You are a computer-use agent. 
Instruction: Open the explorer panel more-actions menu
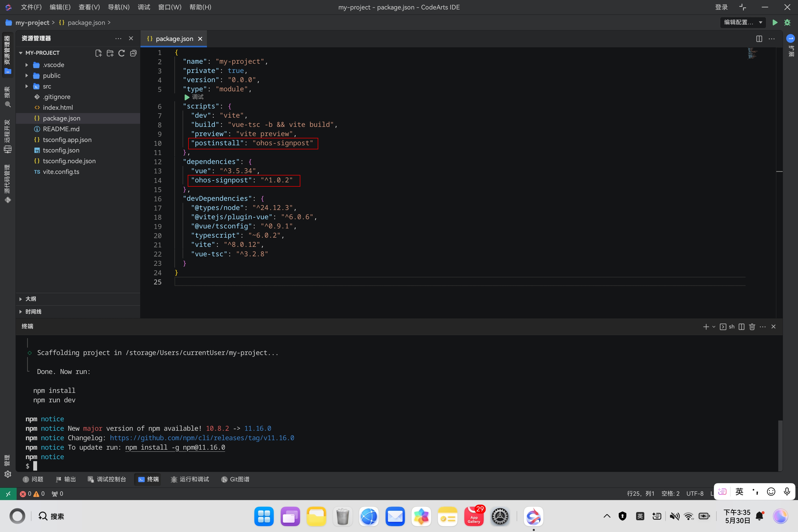point(118,38)
